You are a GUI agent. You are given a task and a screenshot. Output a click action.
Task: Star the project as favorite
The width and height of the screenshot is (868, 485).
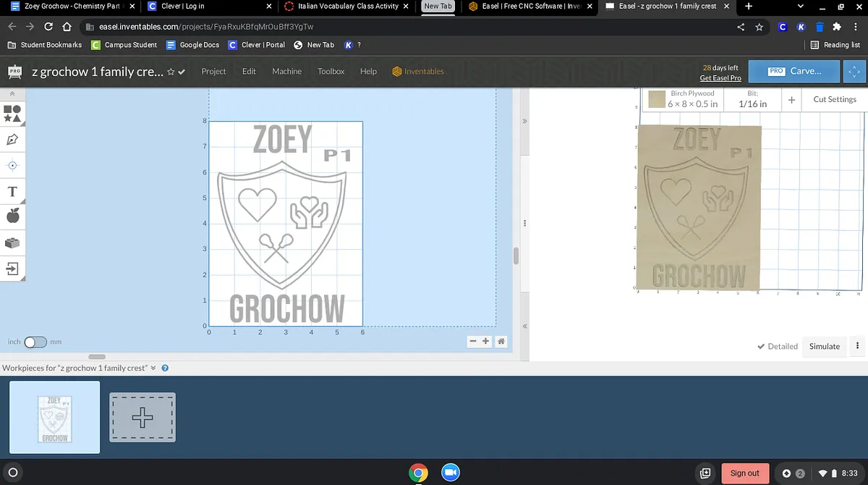coord(171,72)
